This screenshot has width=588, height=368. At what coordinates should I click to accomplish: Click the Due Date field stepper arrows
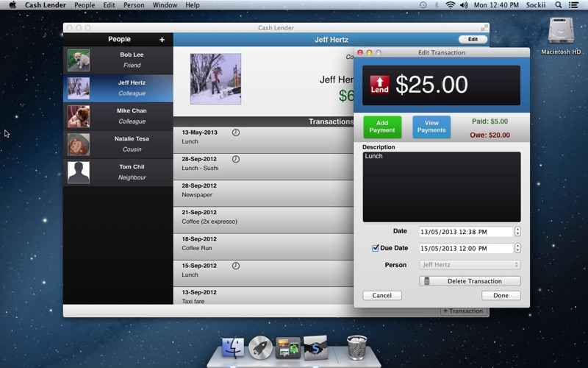click(517, 248)
